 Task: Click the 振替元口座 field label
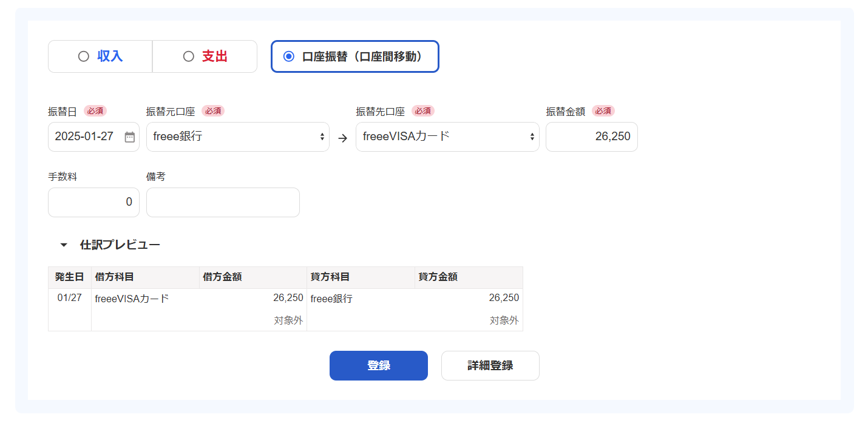[x=171, y=111]
